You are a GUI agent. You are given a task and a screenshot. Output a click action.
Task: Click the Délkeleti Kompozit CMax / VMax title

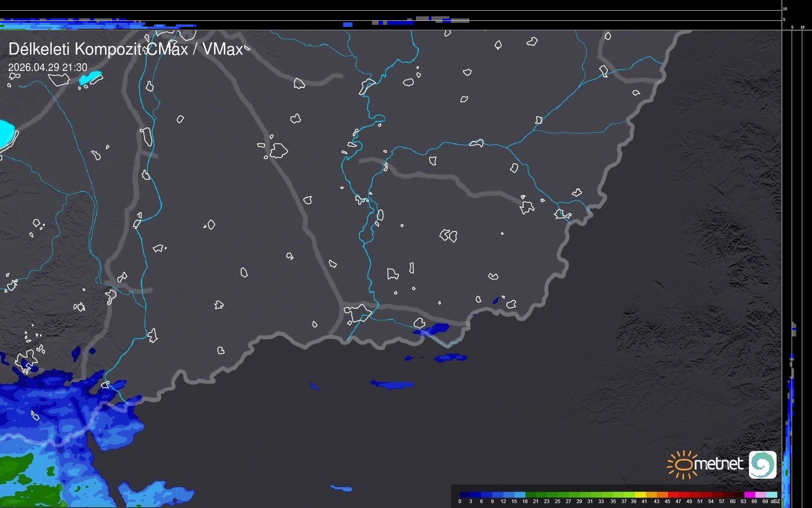(125, 49)
